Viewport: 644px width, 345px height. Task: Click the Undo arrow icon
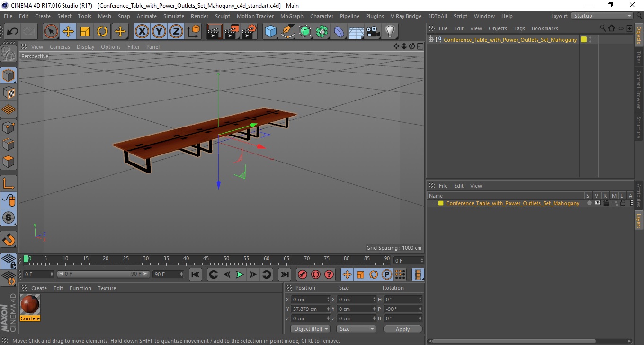[13, 32]
